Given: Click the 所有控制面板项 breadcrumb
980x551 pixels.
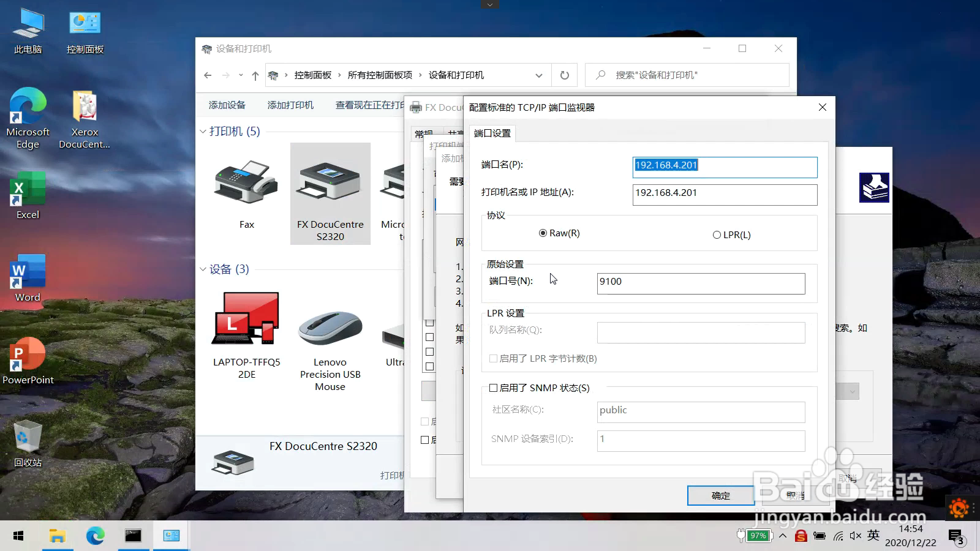Looking at the screenshot, I should [380, 75].
